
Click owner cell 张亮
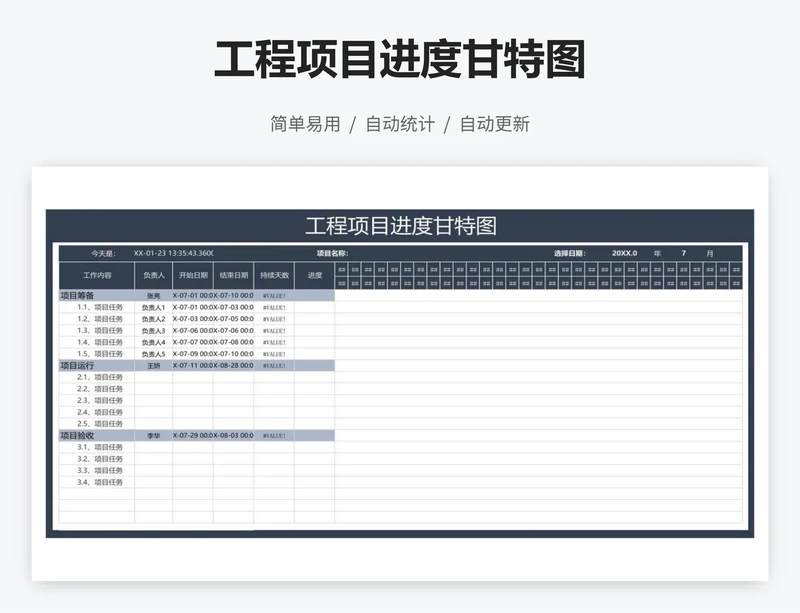click(154, 296)
